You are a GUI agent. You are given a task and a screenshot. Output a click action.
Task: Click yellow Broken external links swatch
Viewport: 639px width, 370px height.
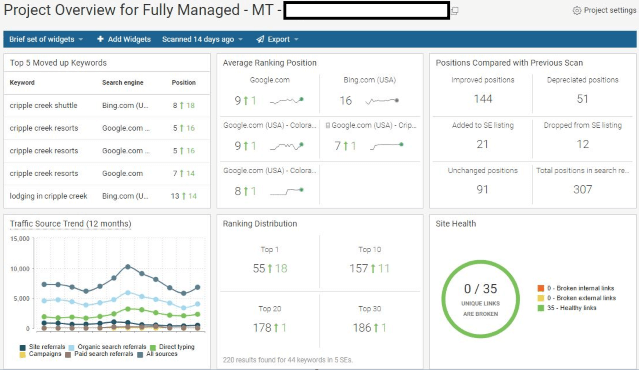coord(541,298)
